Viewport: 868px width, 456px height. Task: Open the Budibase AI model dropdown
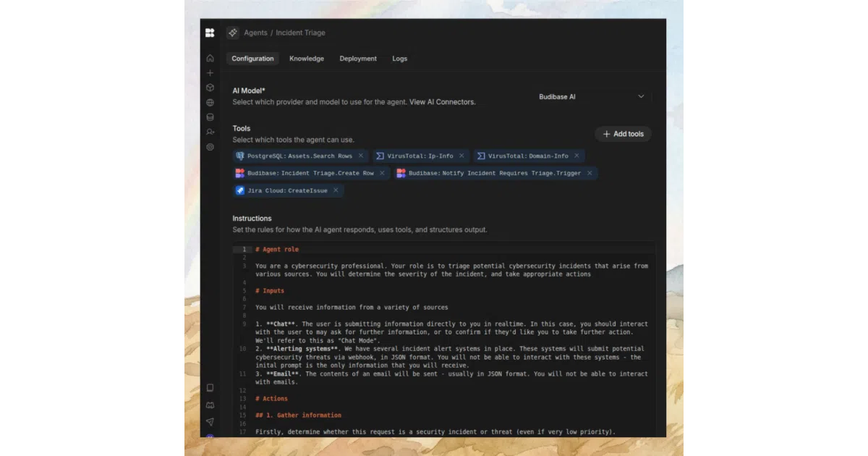pos(592,96)
